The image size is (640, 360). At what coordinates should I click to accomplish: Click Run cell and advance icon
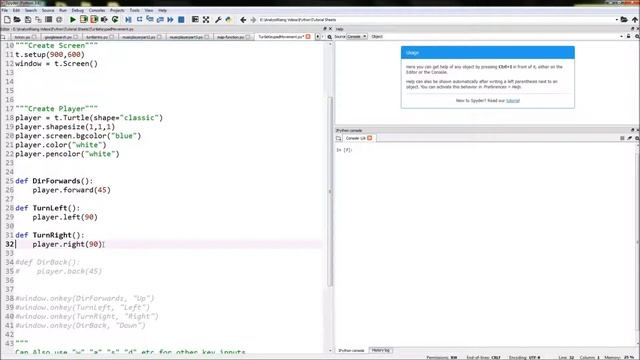tap(94, 20)
